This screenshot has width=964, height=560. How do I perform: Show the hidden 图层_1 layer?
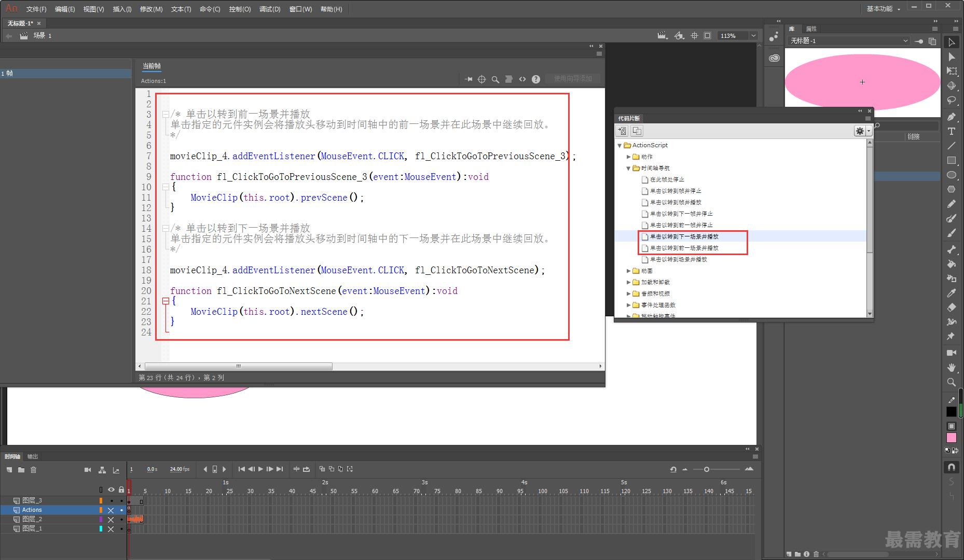click(x=111, y=529)
